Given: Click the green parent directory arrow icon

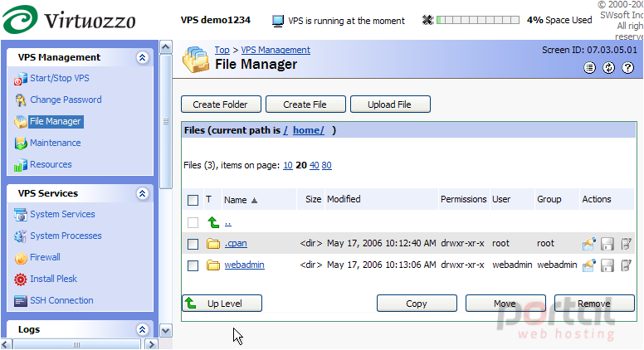Looking at the screenshot, I should coord(213,222).
